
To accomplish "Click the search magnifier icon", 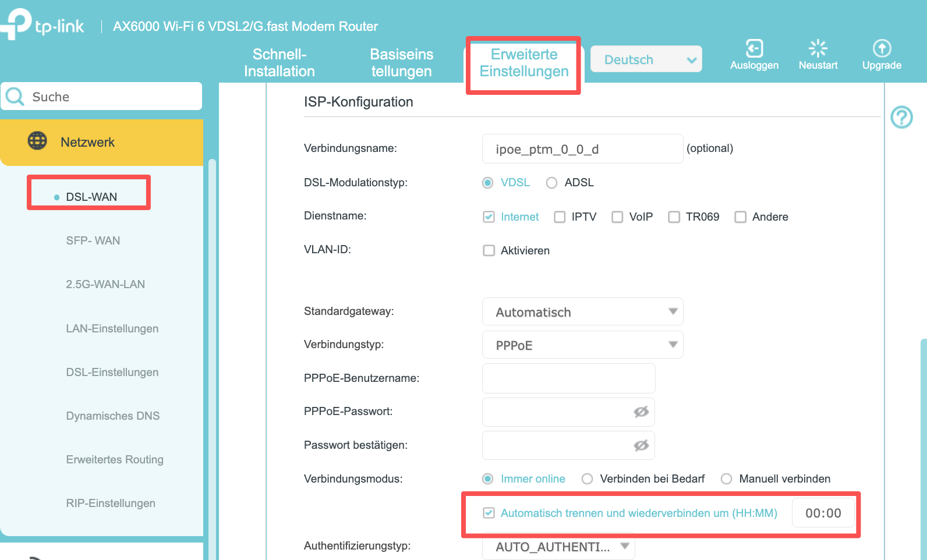I will (x=15, y=97).
